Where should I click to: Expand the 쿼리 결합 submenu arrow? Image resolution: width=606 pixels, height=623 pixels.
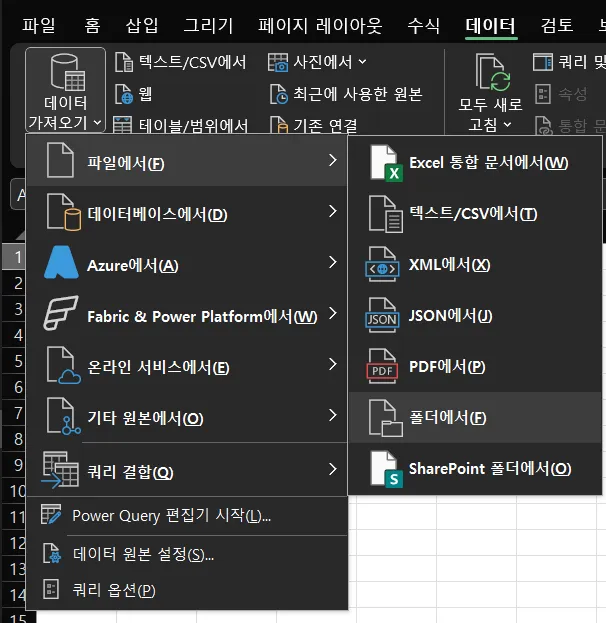pos(332,469)
